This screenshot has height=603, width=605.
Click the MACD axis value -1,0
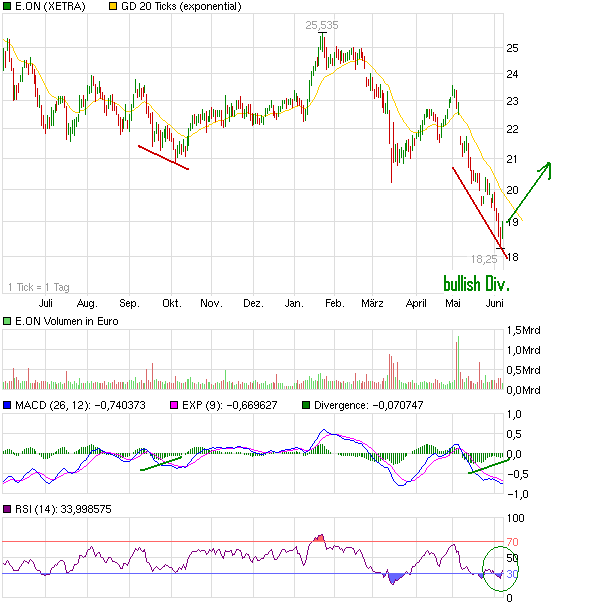[517, 494]
